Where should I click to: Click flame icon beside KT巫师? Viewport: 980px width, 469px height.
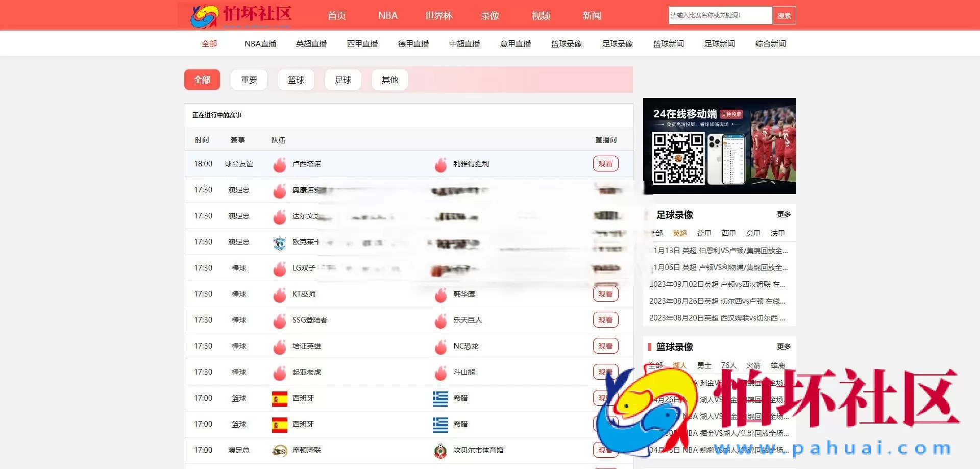click(279, 294)
